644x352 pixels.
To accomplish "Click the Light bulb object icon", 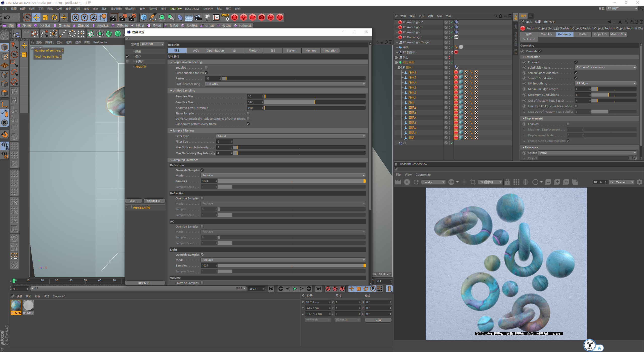I will coord(207,17).
